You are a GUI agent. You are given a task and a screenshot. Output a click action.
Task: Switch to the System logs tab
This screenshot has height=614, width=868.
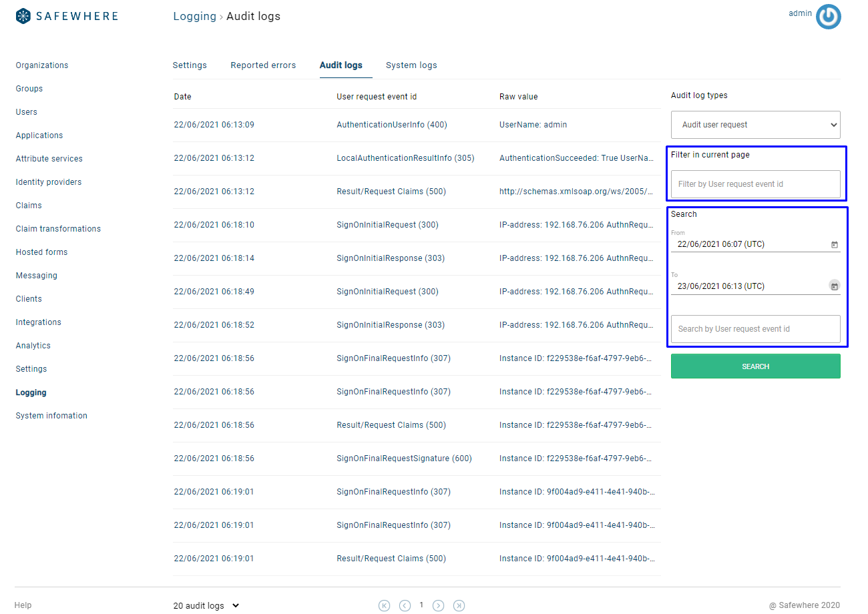pos(411,65)
